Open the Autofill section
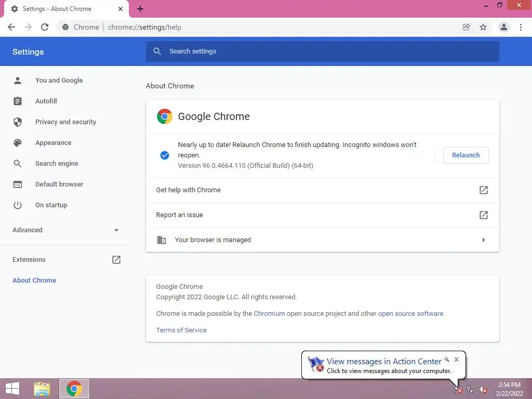This screenshot has height=399, width=532. click(46, 101)
